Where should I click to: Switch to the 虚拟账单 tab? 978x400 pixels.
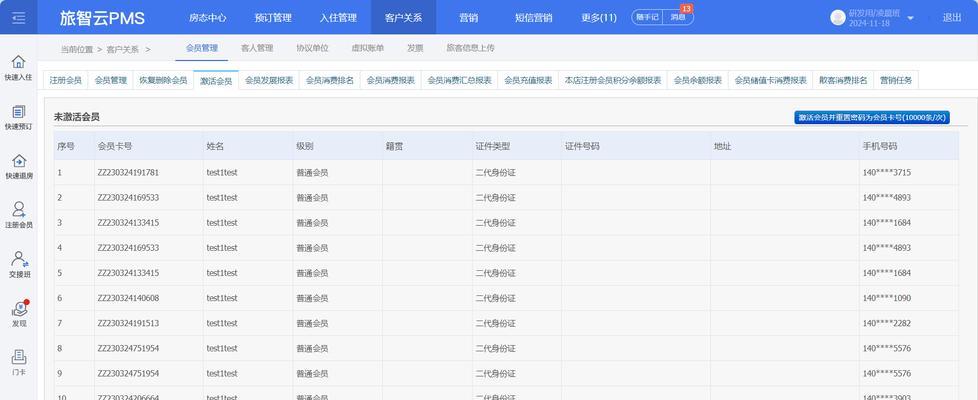pos(368,48)
